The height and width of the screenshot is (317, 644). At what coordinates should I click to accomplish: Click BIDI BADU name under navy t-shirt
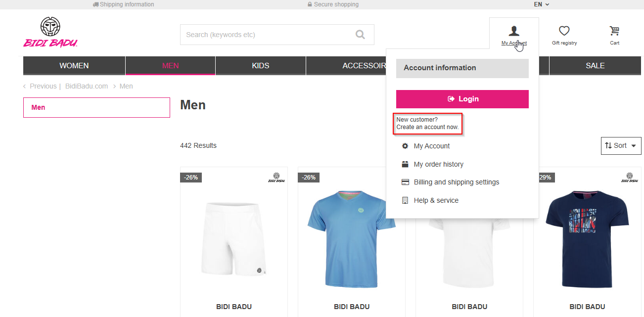[587, 307]
